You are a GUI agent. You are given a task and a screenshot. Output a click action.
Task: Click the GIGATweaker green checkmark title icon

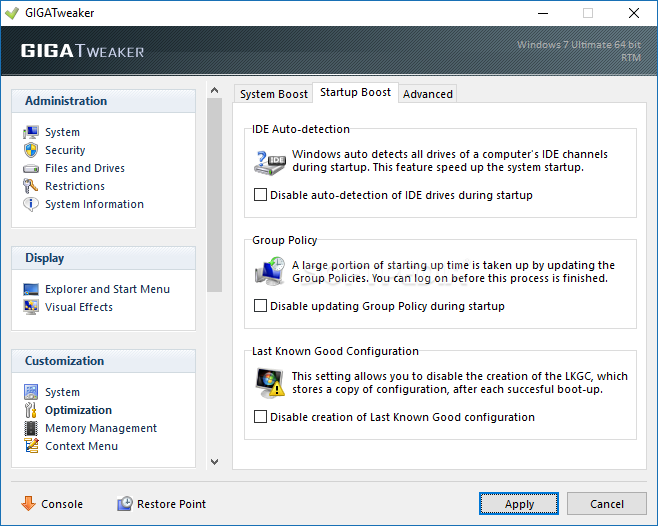point(12,13)
